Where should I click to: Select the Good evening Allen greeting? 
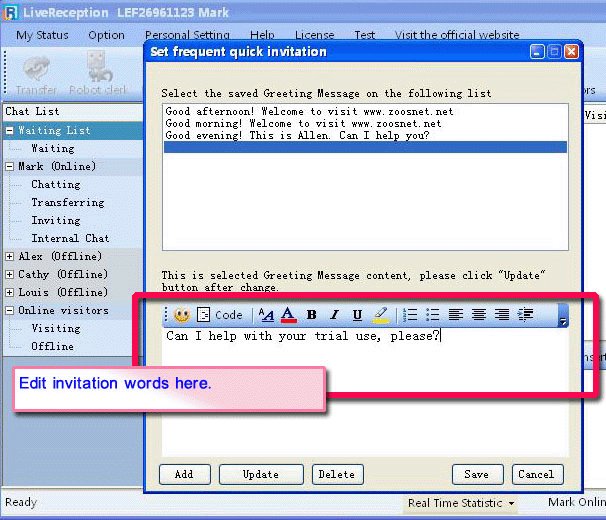[365, 136]
